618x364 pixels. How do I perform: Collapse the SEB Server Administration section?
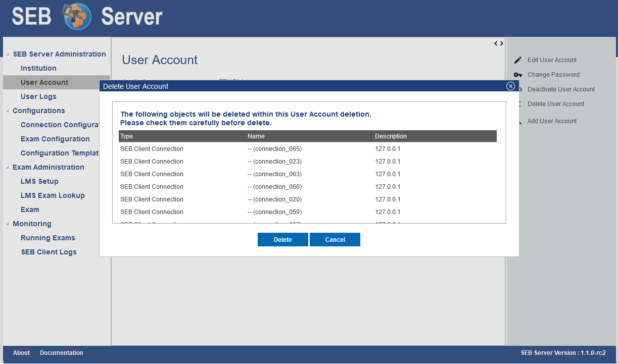(x=7, y=55)
